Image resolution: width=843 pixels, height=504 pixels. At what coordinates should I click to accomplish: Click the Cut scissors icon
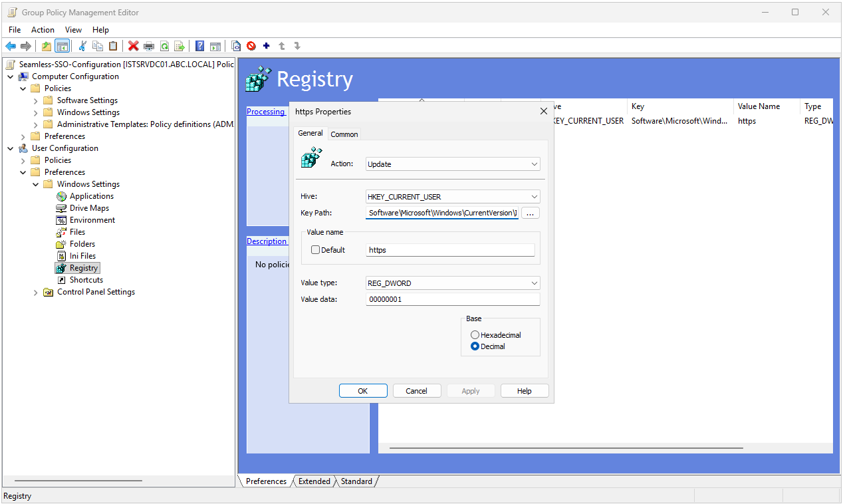(82, 46)
